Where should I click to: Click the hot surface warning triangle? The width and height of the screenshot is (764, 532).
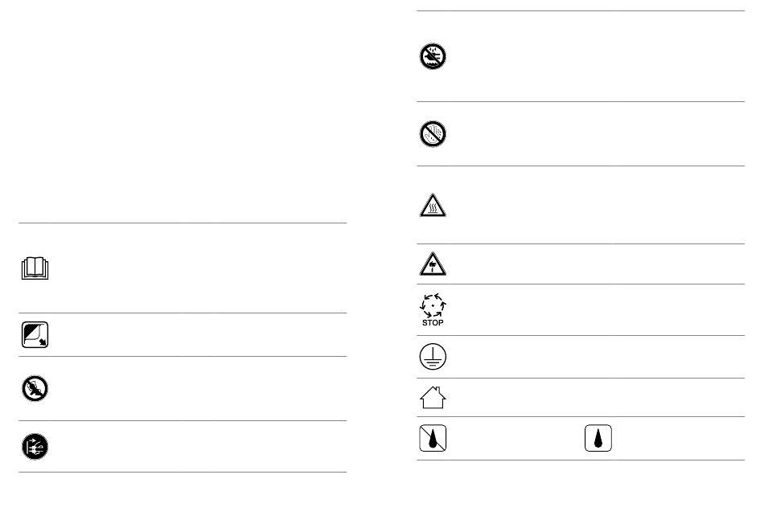(x=433, y=205)
